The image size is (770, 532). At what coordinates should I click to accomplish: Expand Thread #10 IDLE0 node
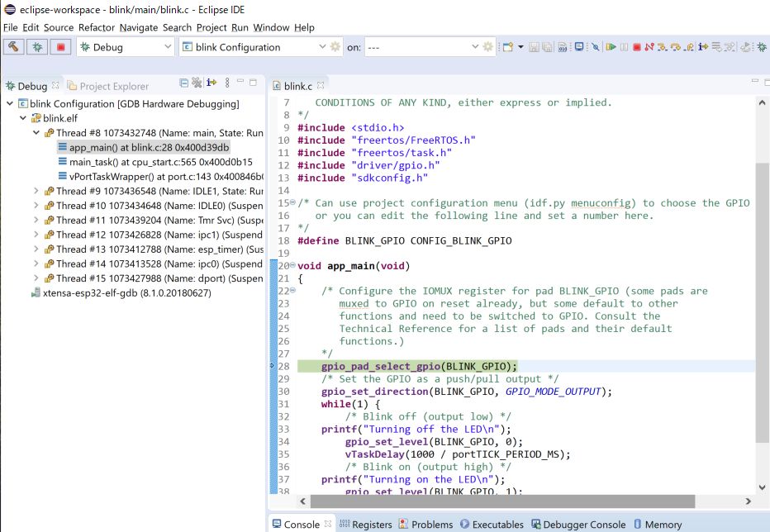pyautogui.click(x=36, y=206)
